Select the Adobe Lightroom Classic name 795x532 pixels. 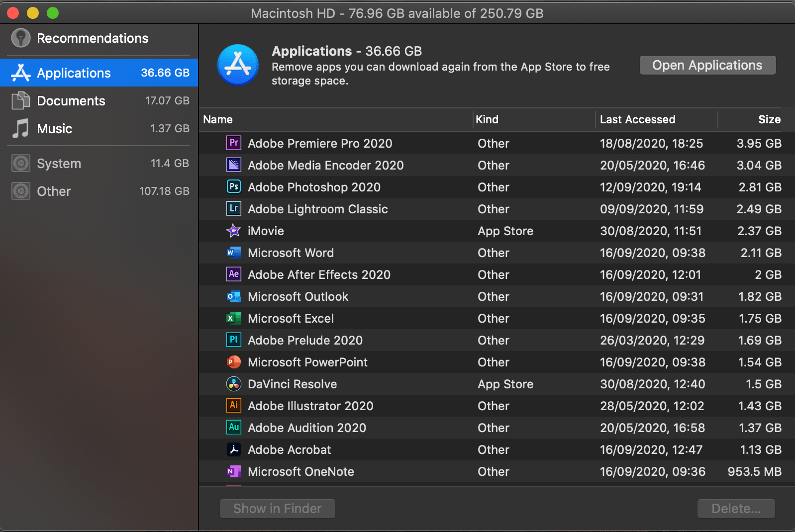[x=318, y=209]
